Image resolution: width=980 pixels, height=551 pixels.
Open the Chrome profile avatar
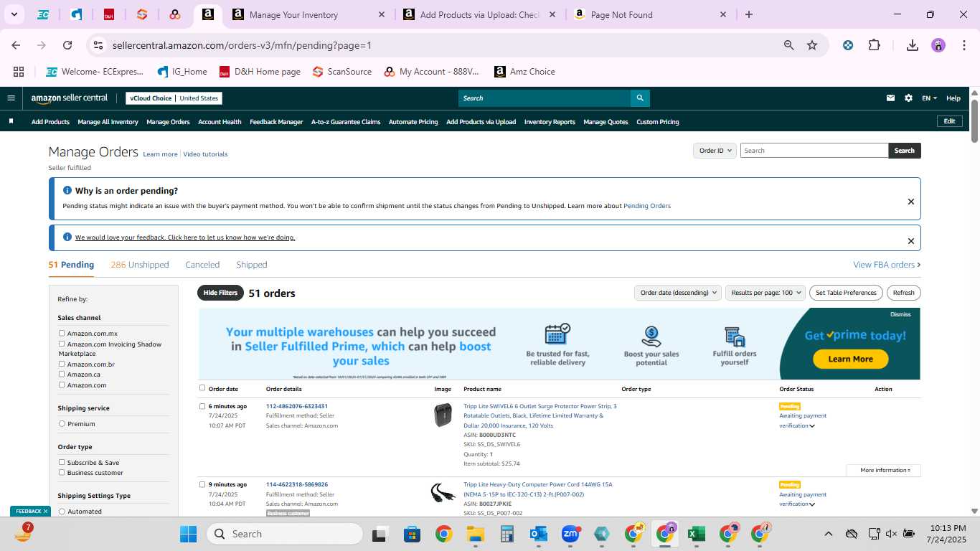pos(938,45)
